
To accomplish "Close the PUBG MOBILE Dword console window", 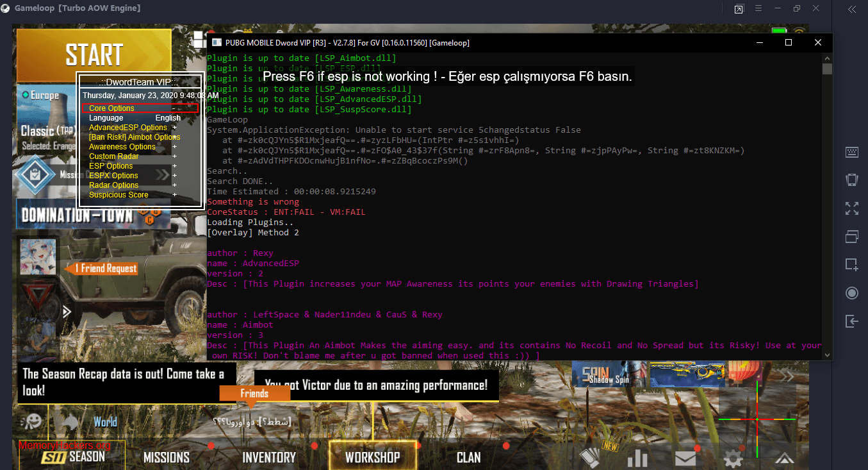I will point(818,42).
